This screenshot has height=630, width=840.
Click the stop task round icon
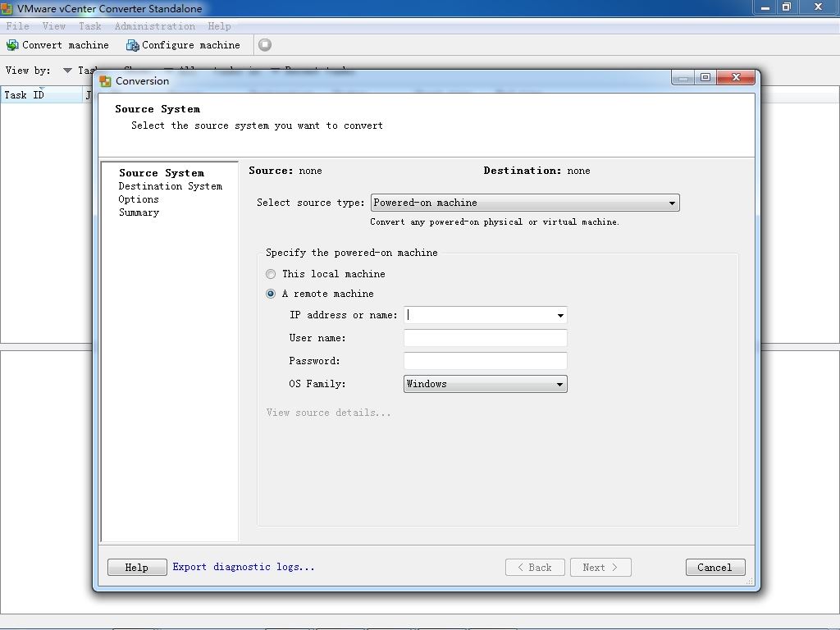click(x=265, y=45)
